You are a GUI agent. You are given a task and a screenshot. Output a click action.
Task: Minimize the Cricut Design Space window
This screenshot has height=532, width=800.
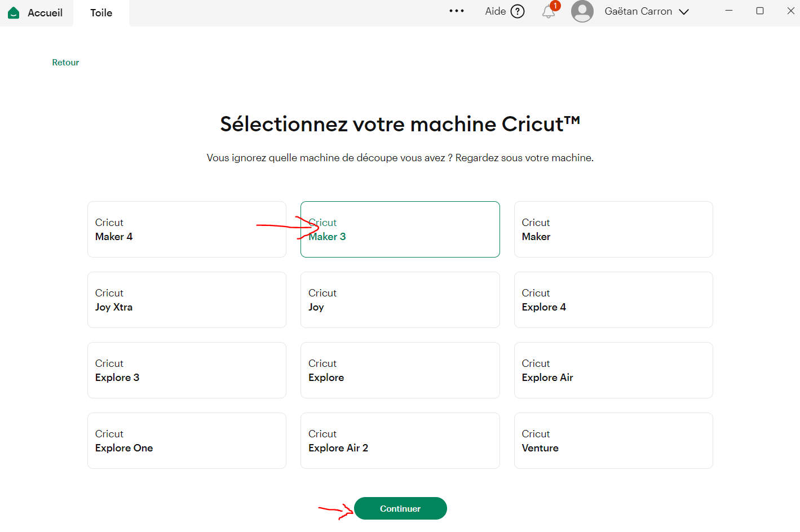[729, 11]
